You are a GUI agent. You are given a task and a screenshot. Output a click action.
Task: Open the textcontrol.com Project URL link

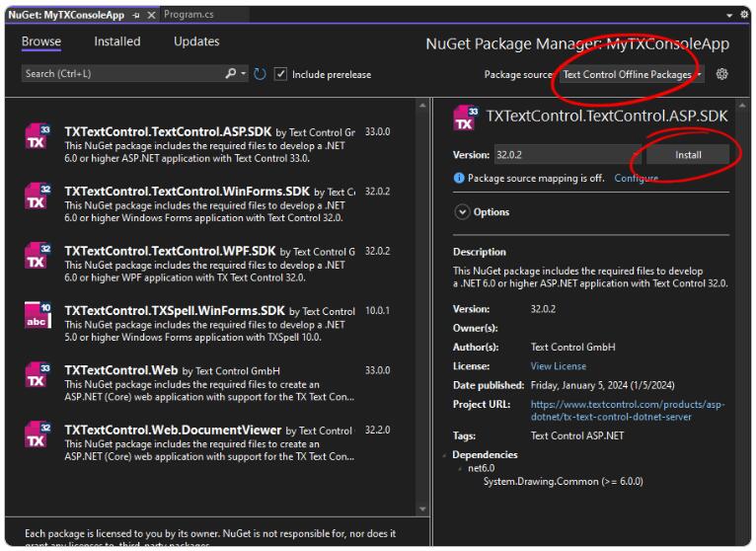point(628,411)
